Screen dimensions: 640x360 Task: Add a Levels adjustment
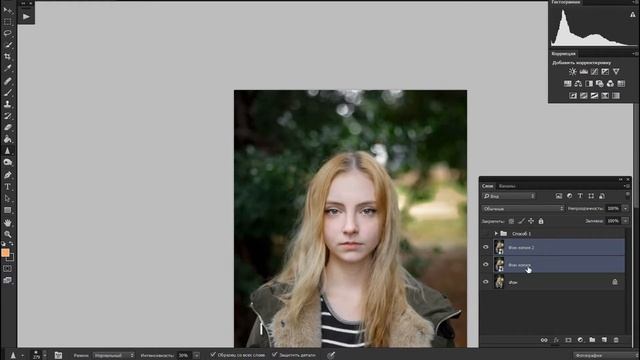584,72
